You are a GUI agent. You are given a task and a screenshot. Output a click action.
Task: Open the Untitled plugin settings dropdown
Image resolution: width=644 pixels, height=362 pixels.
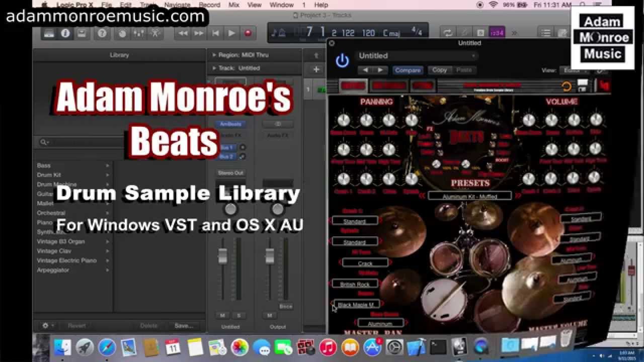(x=417, y=56)
